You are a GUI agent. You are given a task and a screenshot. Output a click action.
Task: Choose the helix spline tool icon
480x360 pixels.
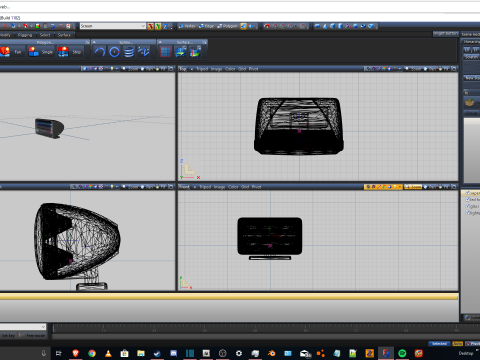129,52
